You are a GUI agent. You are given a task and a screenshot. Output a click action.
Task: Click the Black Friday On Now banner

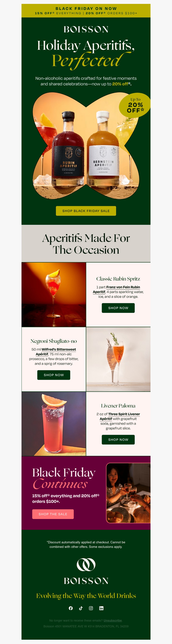(86, 11)
